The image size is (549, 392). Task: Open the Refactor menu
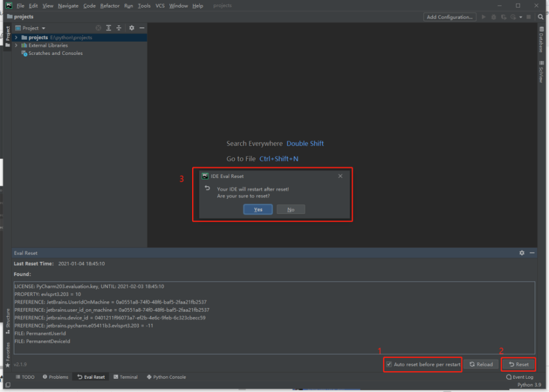tap(110, 5)
